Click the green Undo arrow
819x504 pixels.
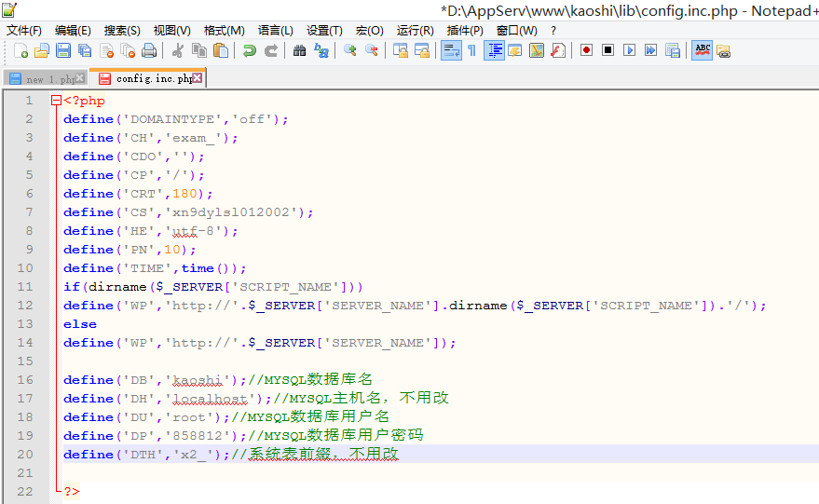click(x=249, y=50)
